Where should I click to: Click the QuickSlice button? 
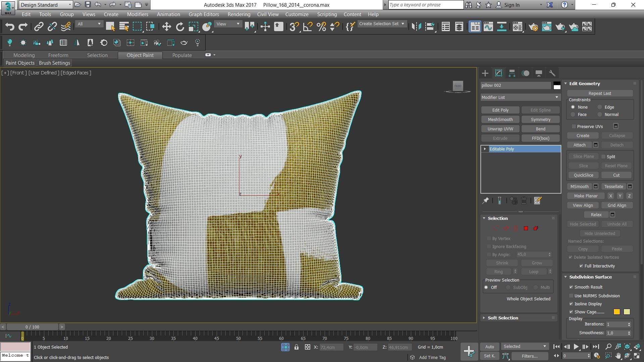point(583,175)
